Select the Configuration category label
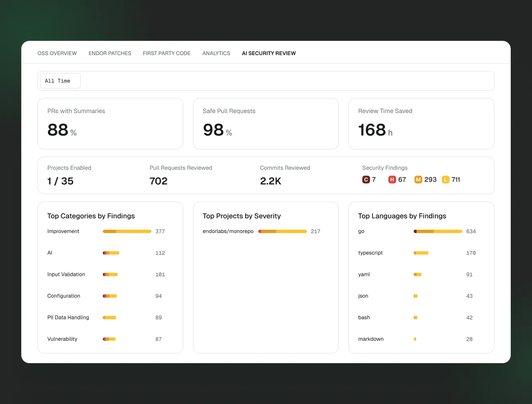The height and width of the screenshot is (404, 532). tap(64, 296)
